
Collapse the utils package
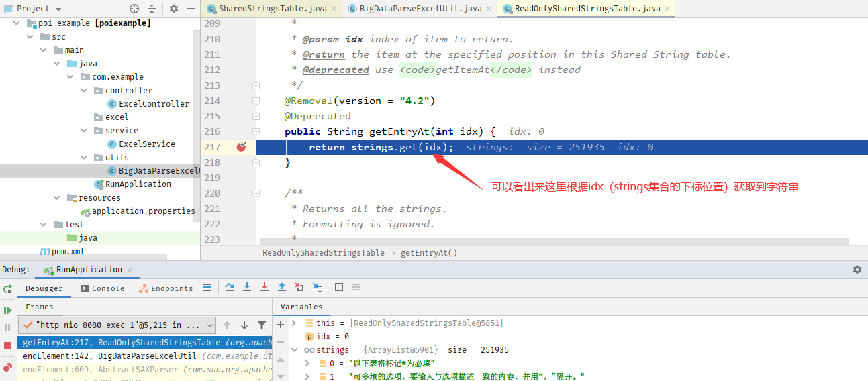point(85,157)
